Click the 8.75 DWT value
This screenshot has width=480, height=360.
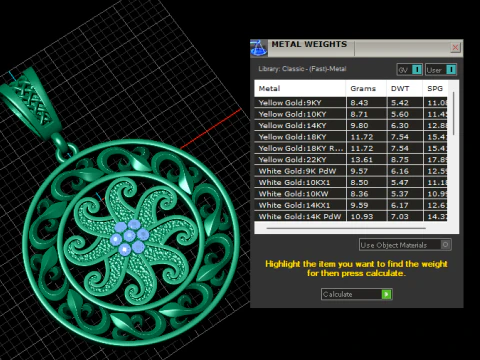pos(399,160)
